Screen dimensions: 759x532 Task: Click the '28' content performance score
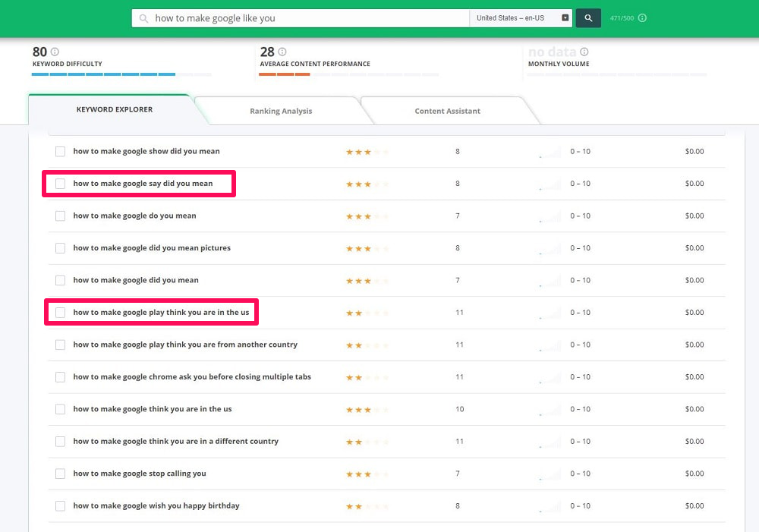(x=267, y=52)
